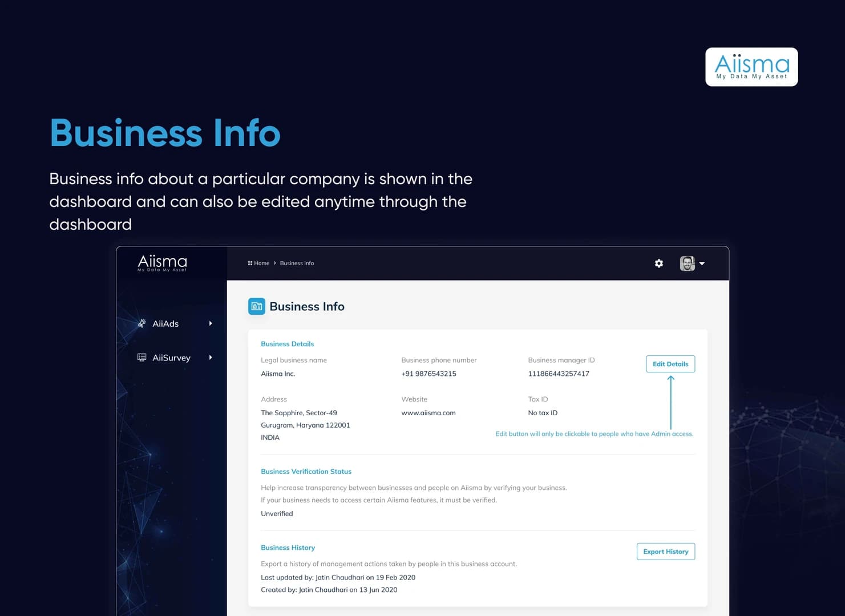The height and width of the screenshot is (616, 845).
Task: Click the Home grid icon in breadcrumb
Action: (250, 263)
